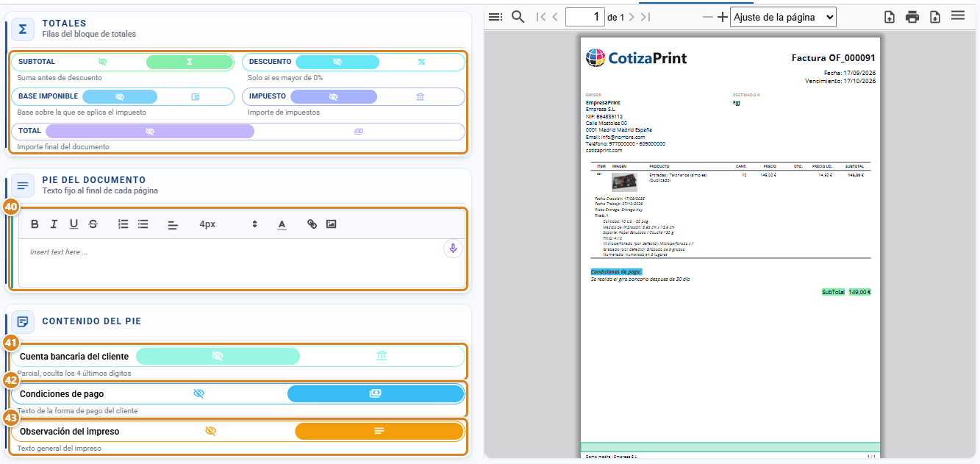Apply bold in footer text editor

35,224
